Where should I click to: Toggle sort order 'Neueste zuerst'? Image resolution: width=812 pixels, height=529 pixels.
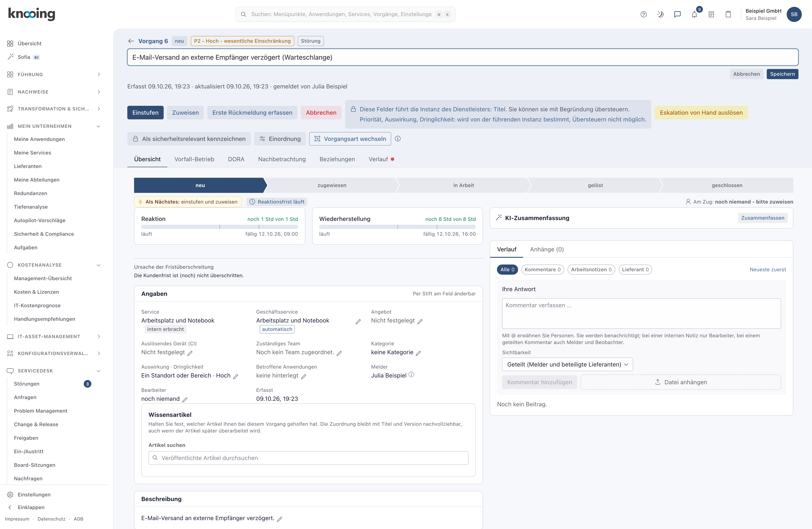coord(768,269)
